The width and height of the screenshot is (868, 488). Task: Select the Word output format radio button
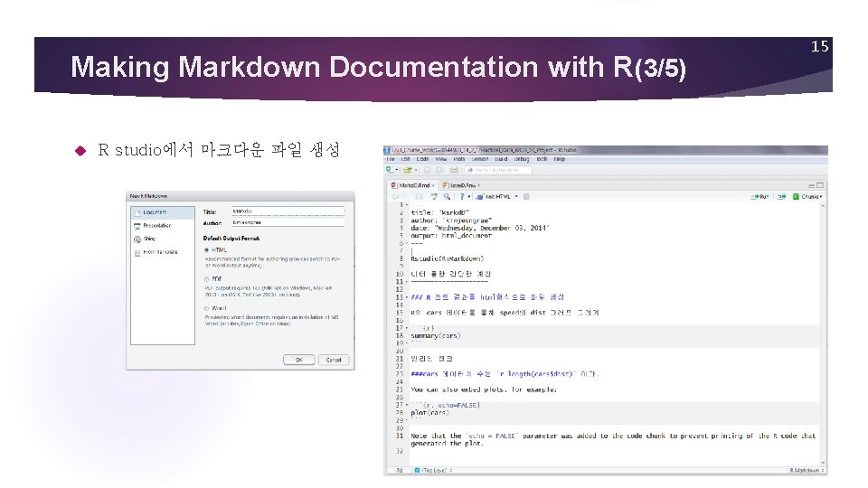point(207,309)
